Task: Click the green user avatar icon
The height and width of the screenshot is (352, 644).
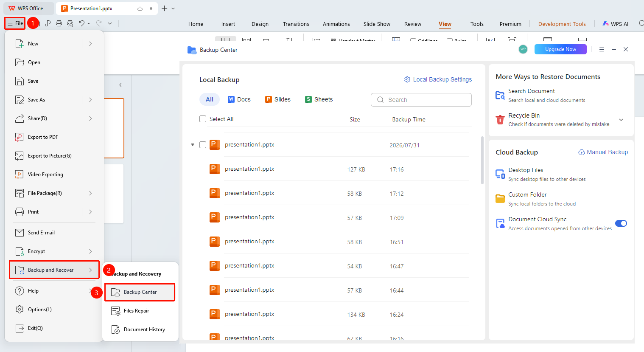Action: [x=523, y=49]
